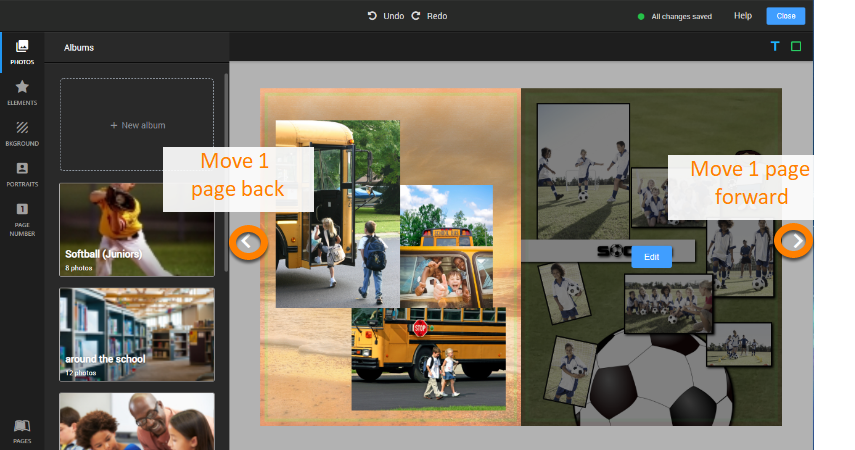
Task: Open the Pages view
Action: click(22, 431)
